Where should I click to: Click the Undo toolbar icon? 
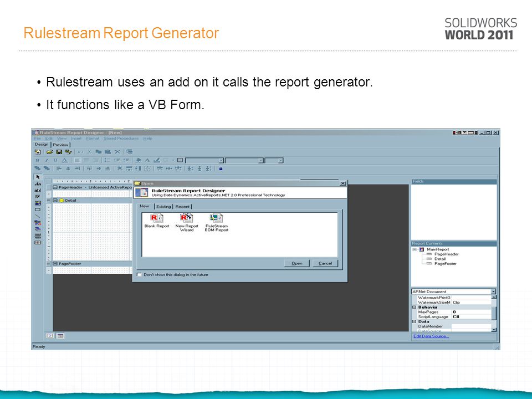(x=80, y=152)
